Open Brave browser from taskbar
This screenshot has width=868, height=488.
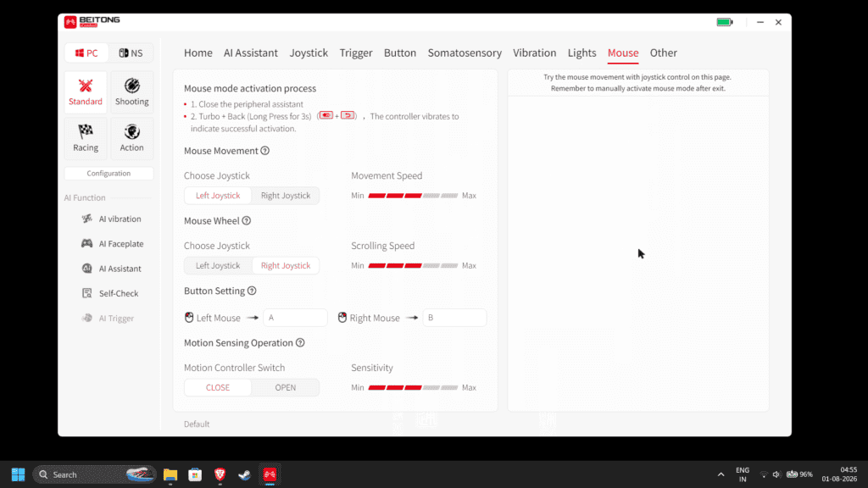click(220, 474)
